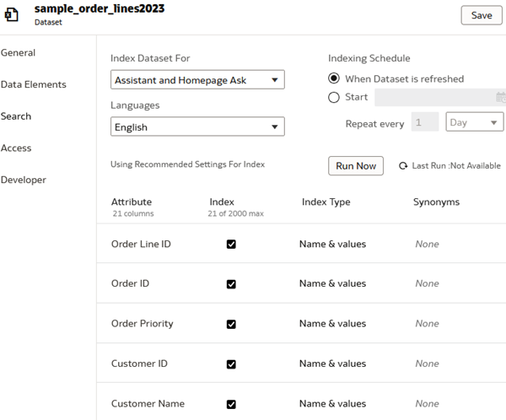Click the Repeat every number field
Screen dimensions: 506x420
[424, 122]
